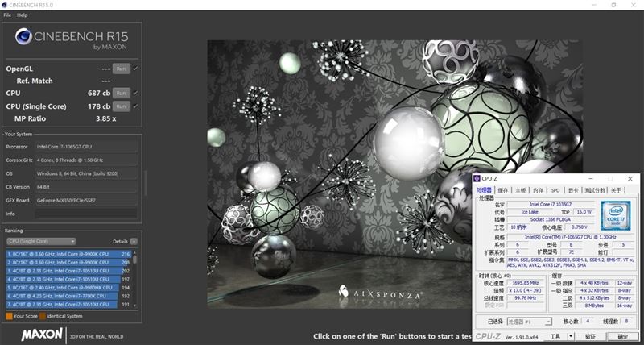The image size is (644, 345).
Task: Open the File menu in Cinebench
Action: click(7, 15)
